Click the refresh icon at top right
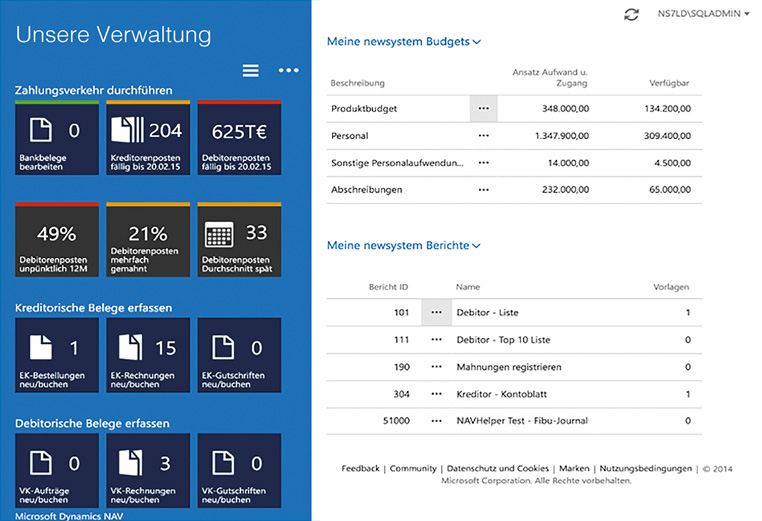This screenshot has height=521, width=762. coord(630,14)
